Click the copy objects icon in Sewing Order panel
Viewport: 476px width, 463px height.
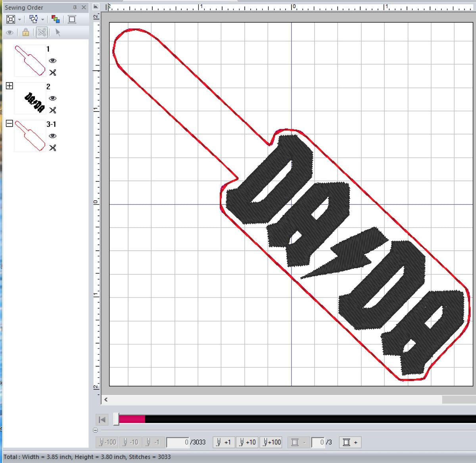click(33, 19)
